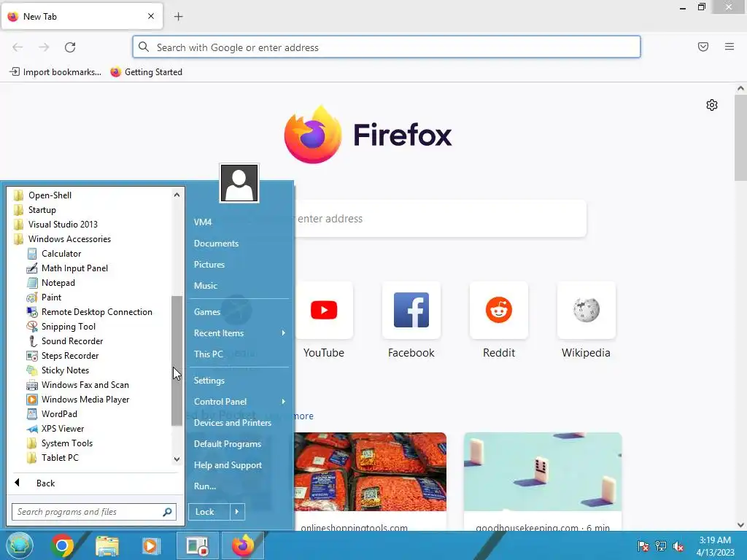Open the New Tab personalize gear
This screenshot has width=747, height=560.
click(712, 105)
